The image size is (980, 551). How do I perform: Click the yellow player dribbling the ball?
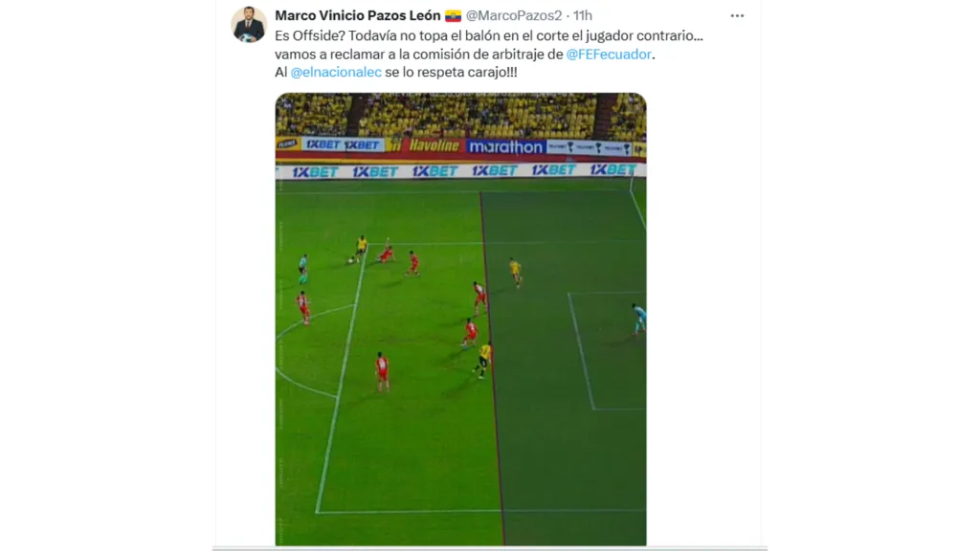(360, 249)
